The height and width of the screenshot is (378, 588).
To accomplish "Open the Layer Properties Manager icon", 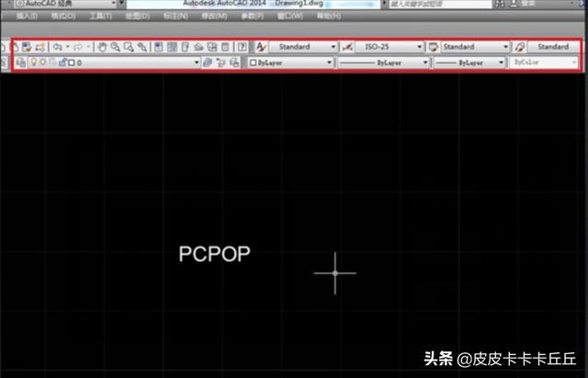I will pyautogui.click(x=21, y=63).
